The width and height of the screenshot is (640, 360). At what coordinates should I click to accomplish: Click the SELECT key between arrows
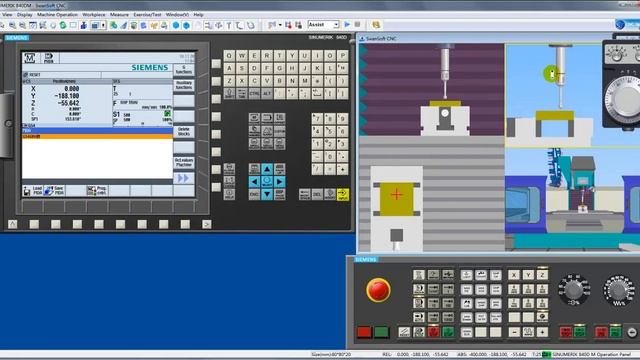(x=267, y=181)
